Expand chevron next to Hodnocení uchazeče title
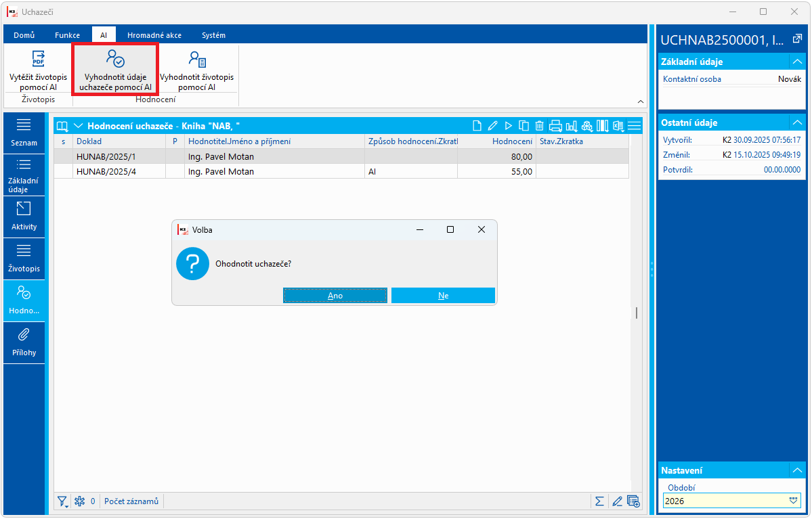Viewport: 812px width, 519px height. 78,126
